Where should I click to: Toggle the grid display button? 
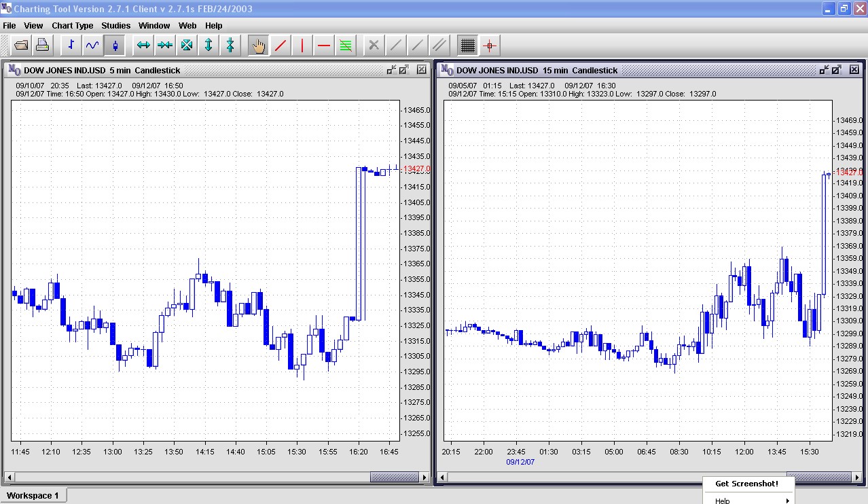pyautogui.click(x=467, y=46)
